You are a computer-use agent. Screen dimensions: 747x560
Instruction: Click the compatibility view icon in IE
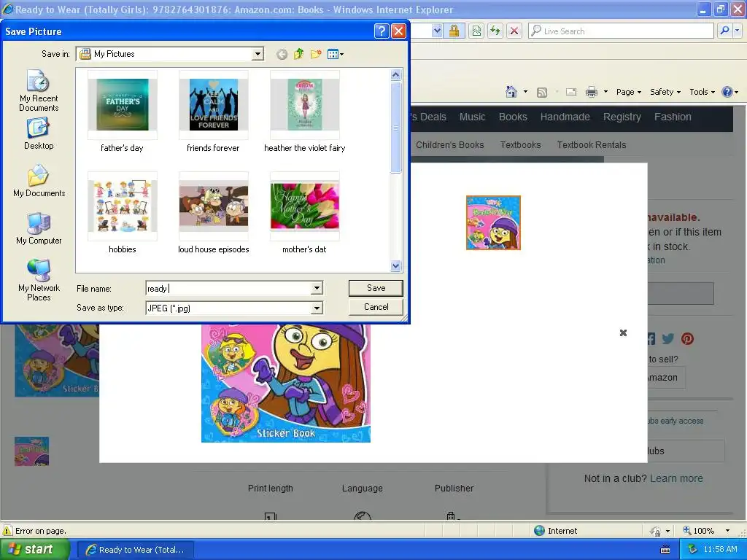476,31
